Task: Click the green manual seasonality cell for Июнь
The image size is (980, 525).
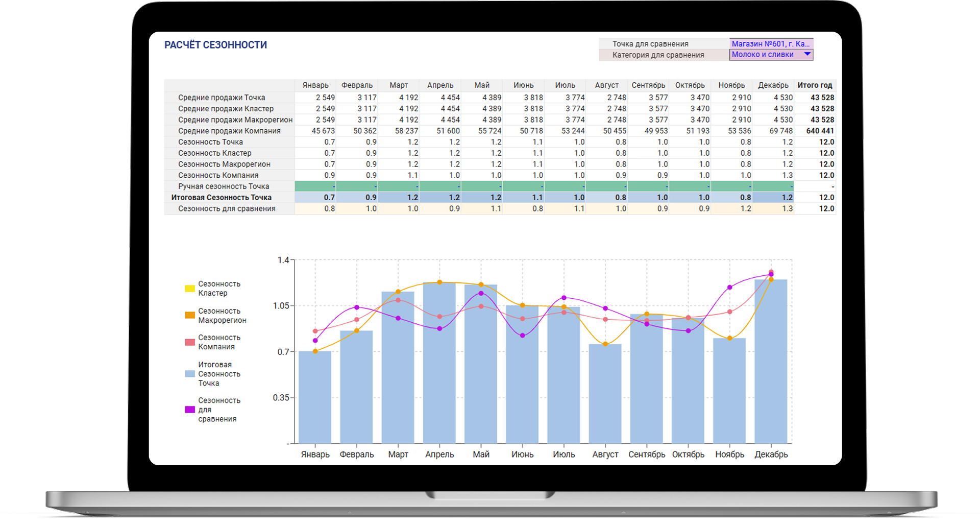Action: click(523, 186)
